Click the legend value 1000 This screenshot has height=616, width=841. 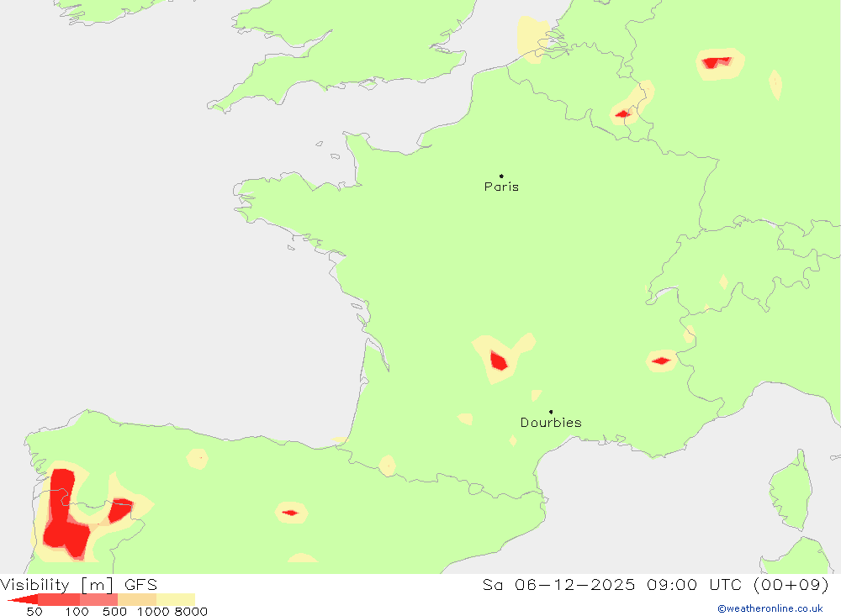153,611
